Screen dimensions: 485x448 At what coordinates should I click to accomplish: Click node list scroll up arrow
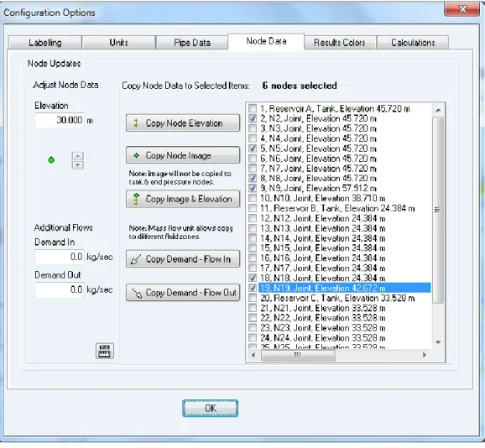[x=438, y=110]
